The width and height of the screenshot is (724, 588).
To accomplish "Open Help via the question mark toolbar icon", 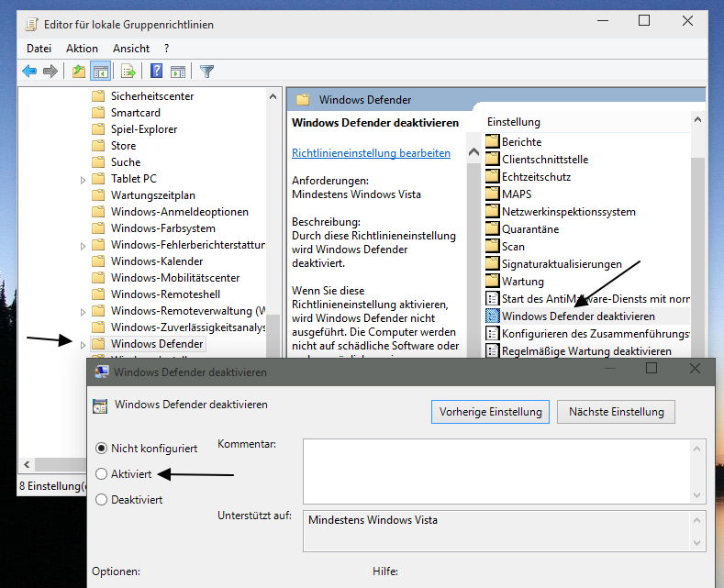I will tap(157, 71).
